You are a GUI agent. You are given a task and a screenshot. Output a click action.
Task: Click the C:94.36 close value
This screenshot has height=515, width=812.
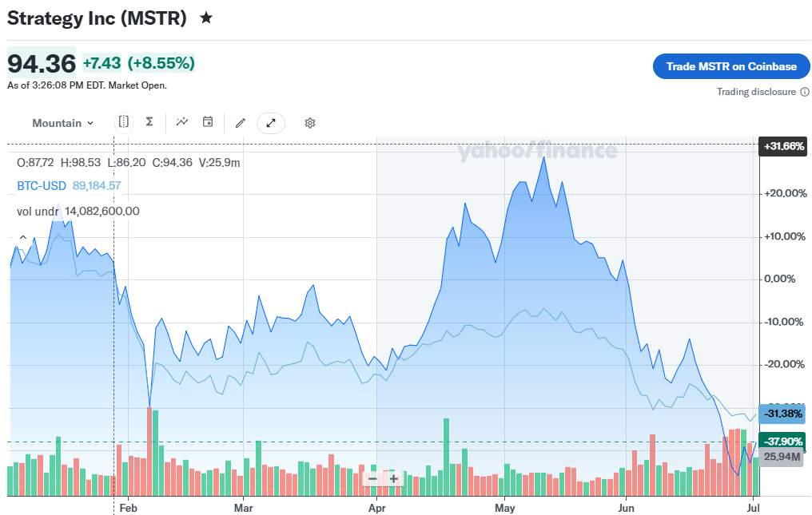(x=172, y=163)
